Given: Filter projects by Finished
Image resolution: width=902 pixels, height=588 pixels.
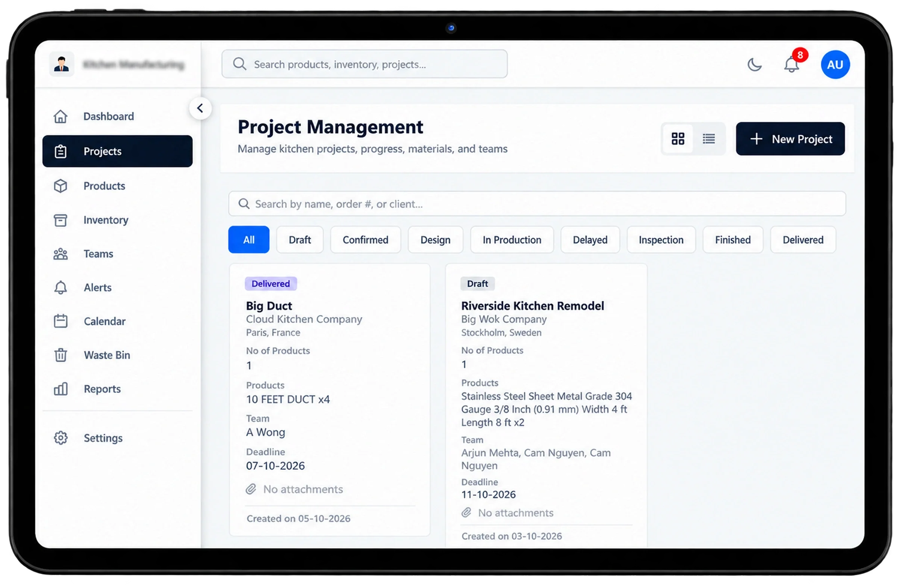Looking at the screenshot, I should (x=732, y=240).
